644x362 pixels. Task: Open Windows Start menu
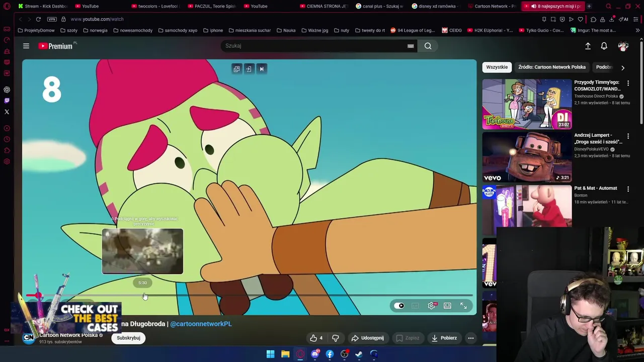(270, 354)
